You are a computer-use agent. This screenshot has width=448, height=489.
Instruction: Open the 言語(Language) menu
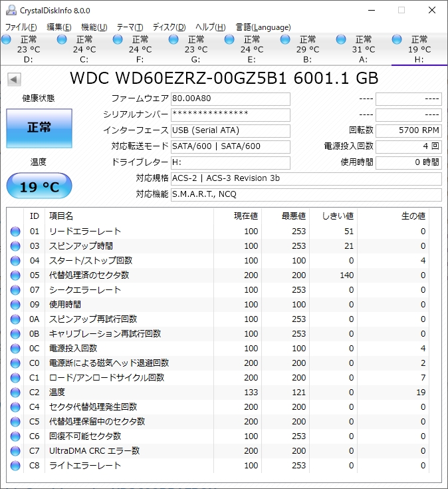pyautogui.click(x=263, y=27)
